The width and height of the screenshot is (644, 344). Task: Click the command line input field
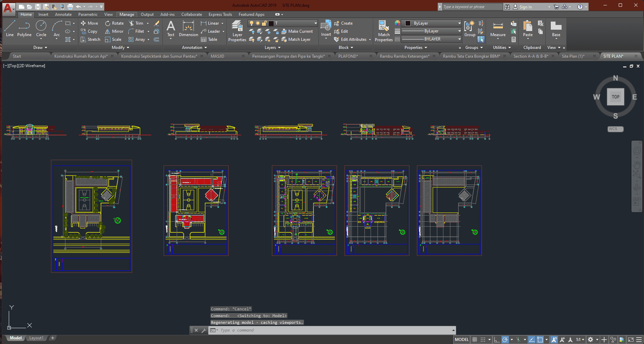(334, 330)
